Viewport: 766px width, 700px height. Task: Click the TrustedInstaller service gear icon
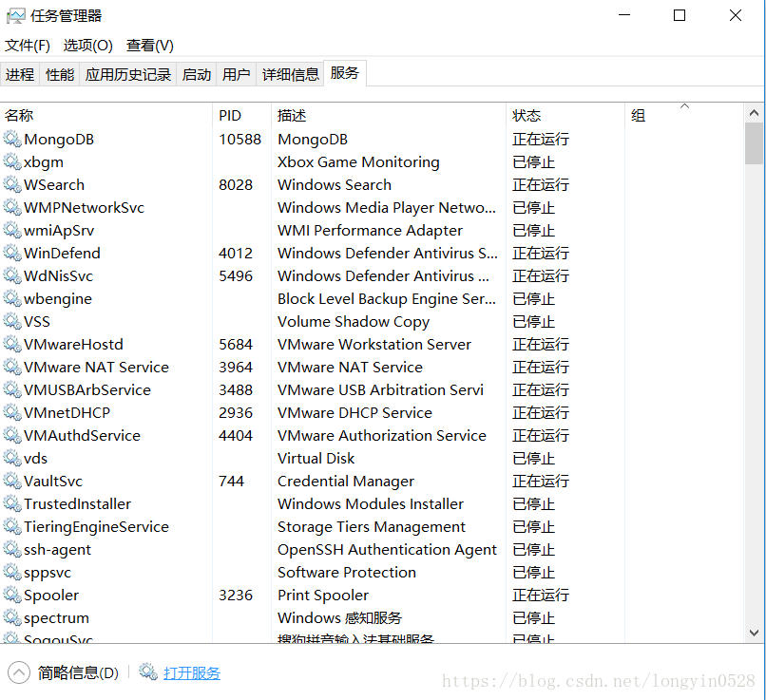pos(12,503)
